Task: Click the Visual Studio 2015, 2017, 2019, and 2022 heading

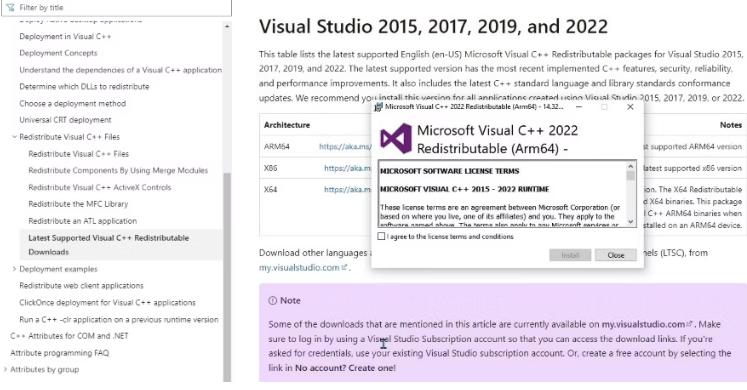Action: (433, 27)
